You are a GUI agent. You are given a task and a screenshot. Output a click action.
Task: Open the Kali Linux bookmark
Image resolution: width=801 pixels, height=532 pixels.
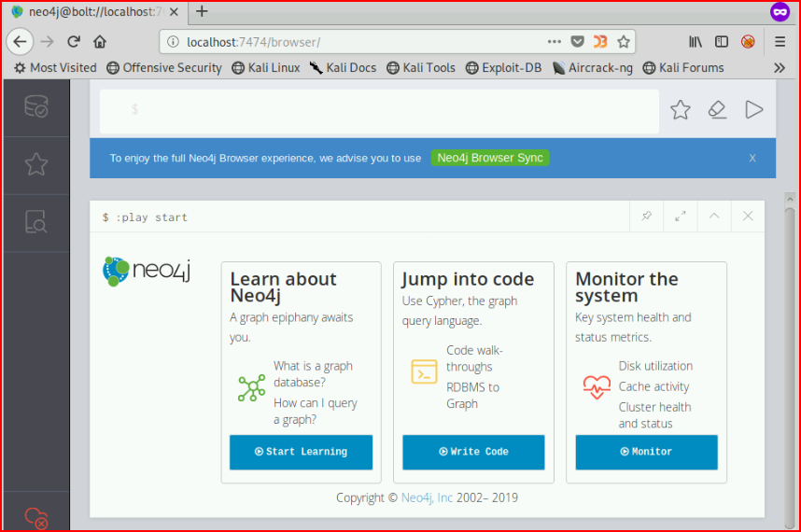click(x=266, y=68)
